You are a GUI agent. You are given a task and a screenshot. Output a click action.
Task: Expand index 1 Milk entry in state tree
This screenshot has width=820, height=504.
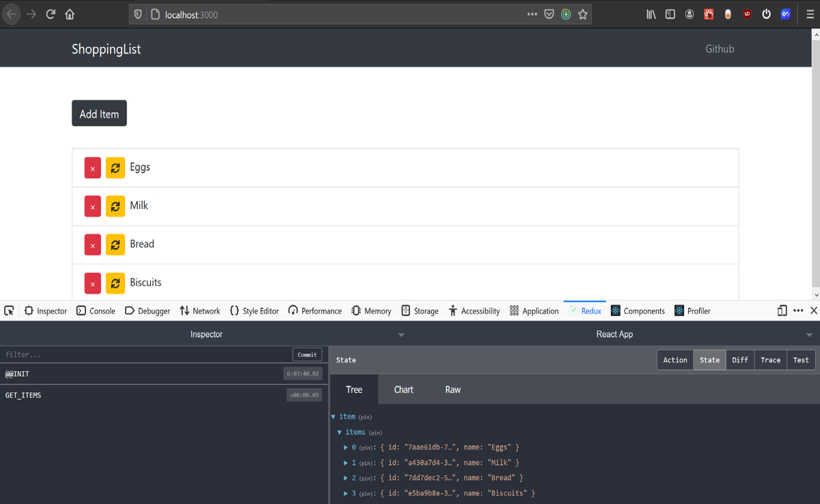coord(346,463)
